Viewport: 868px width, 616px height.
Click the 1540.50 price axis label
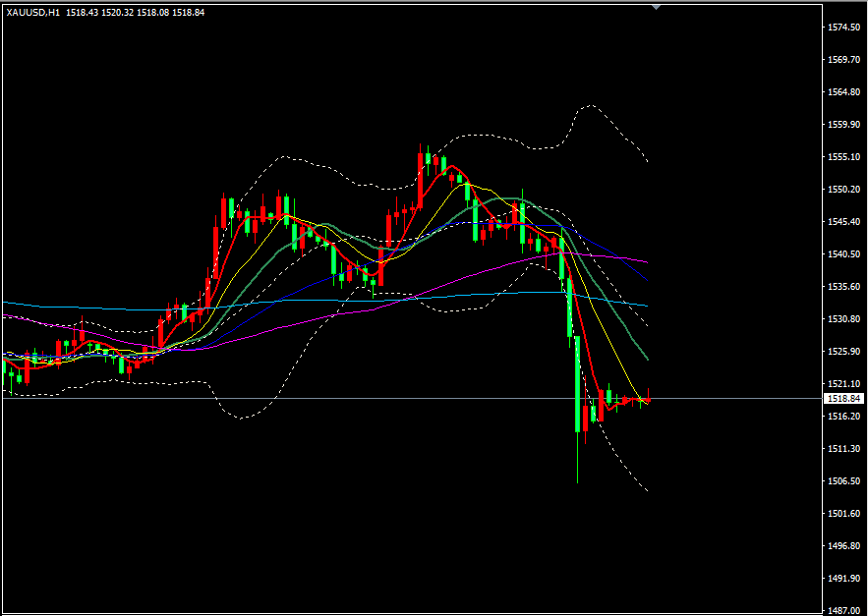coord(843,254)
